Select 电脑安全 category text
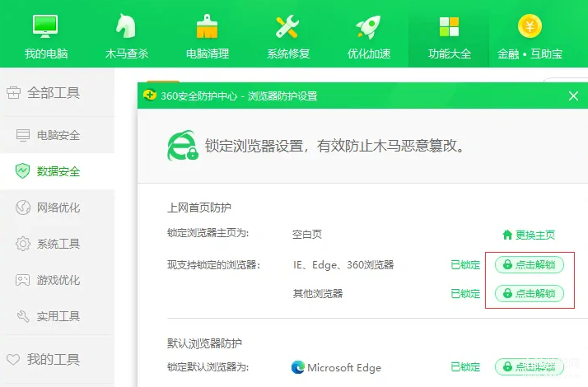The image size is (588, 387). pyautogui.click(x=58, y=135)
